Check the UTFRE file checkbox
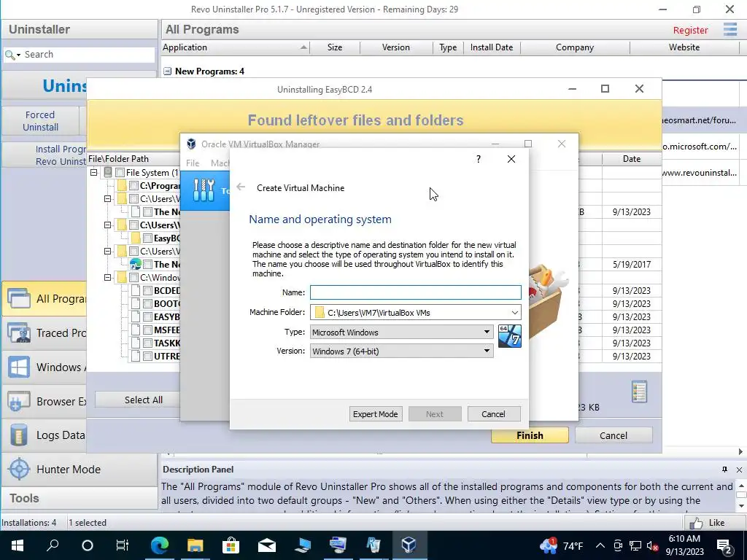This screenshot has height=560, width=747. pos(147,356)
